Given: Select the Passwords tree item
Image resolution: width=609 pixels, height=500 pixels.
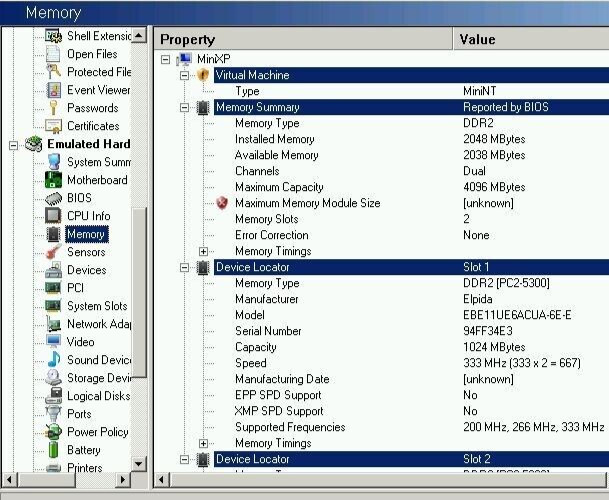Looking at the screenshot, I should [92, 108].
